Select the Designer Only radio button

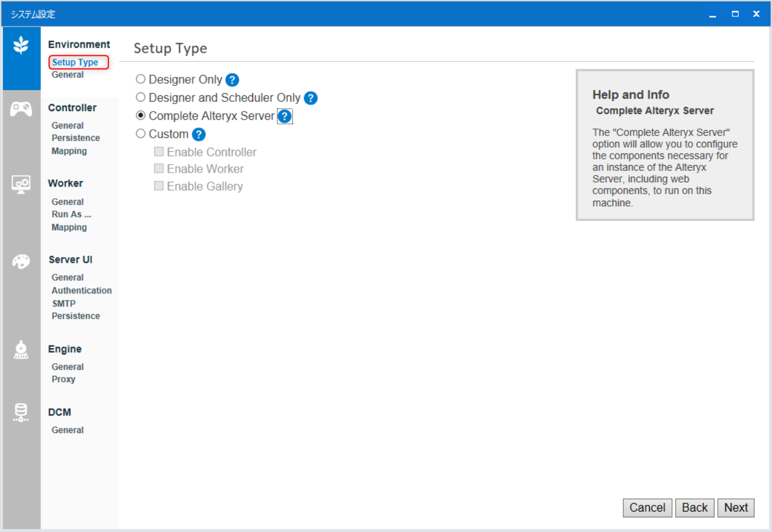[x=140, y=79]
